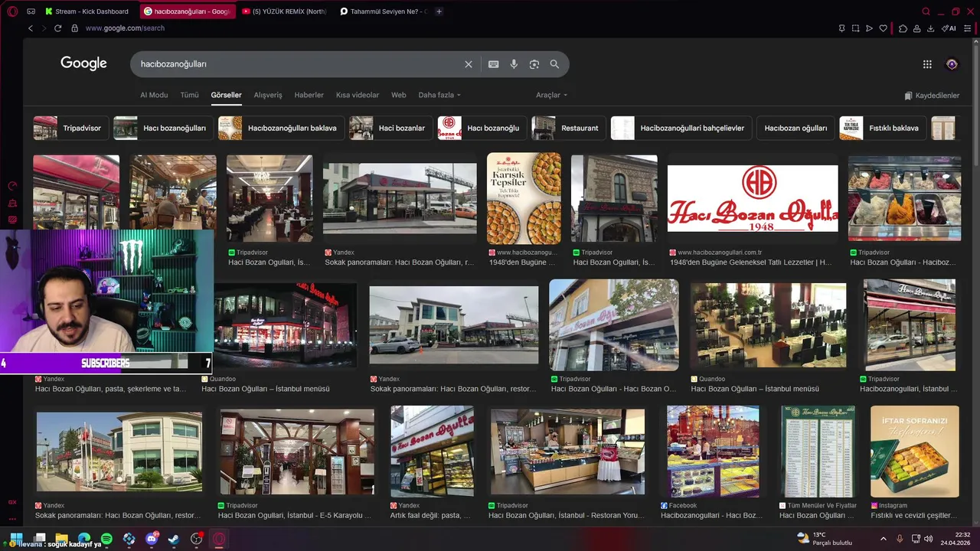Select the Alışveriş tab

pyautogui.click(x=268, y=95)
